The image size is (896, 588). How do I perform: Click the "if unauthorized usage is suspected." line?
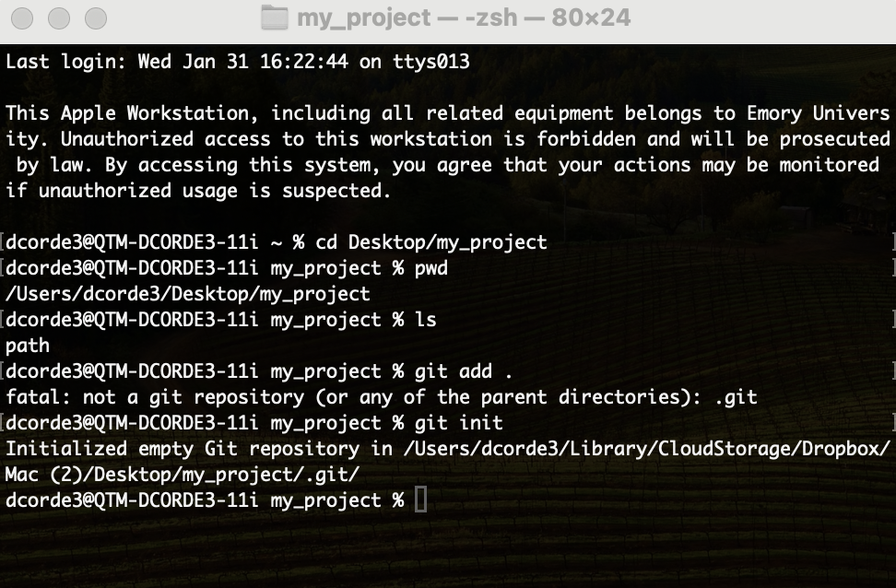(199, 191)
